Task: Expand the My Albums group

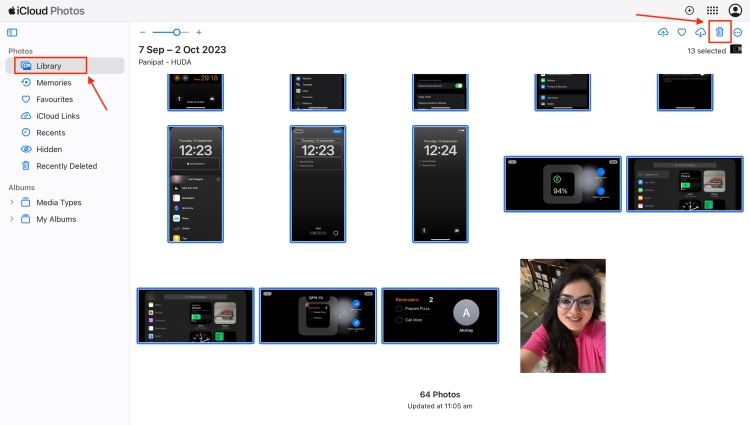Action: pos(12,219)
